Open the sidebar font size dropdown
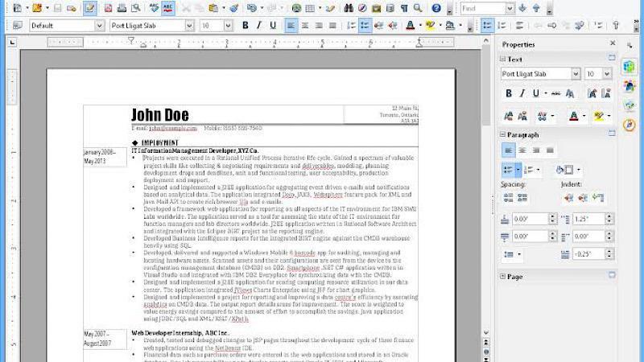Image resolution: width=644 pixels, height=362 pixels. tap(607, 74)
